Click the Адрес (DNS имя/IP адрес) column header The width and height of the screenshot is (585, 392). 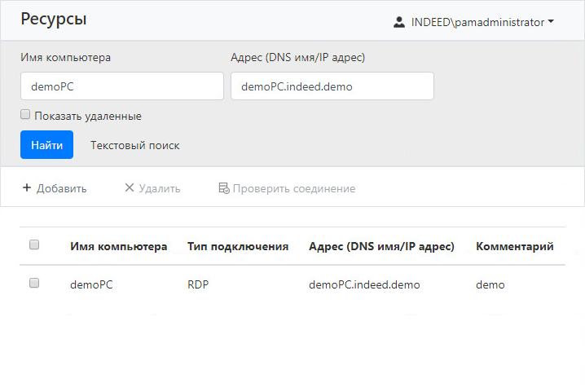(381, 246)
